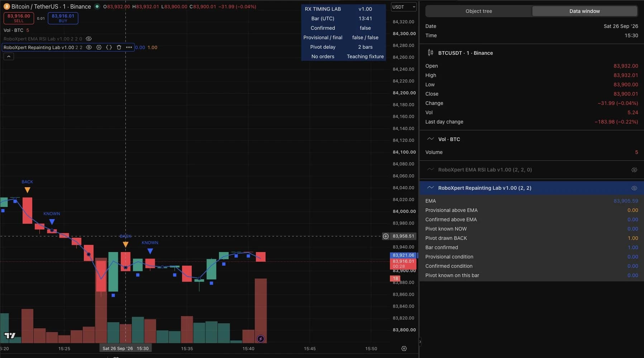Screen dimensions: 644x358
Task: Select the Data window tab
Action: click(x=585, y=11)
